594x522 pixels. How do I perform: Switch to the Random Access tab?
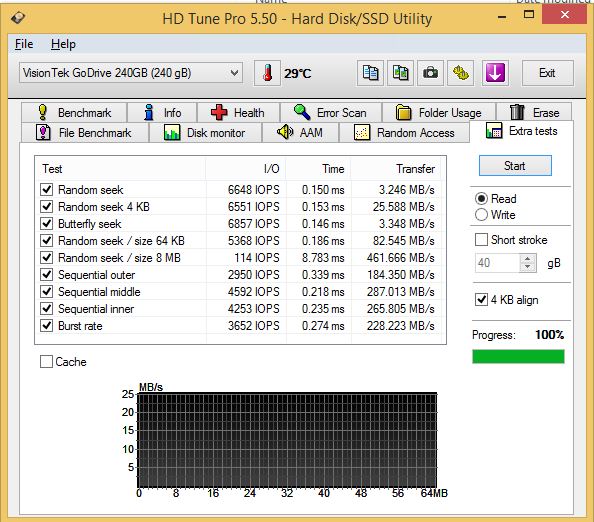click(404, 133)
